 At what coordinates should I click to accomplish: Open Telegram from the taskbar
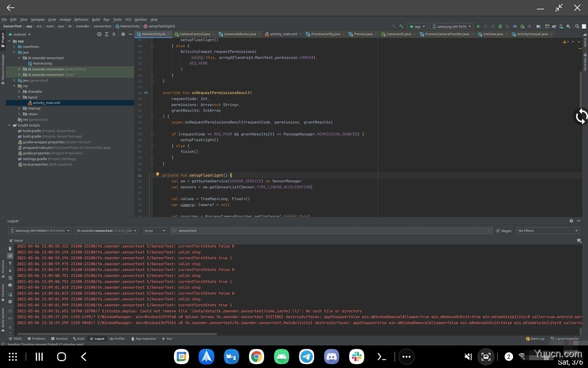(307, 357)
